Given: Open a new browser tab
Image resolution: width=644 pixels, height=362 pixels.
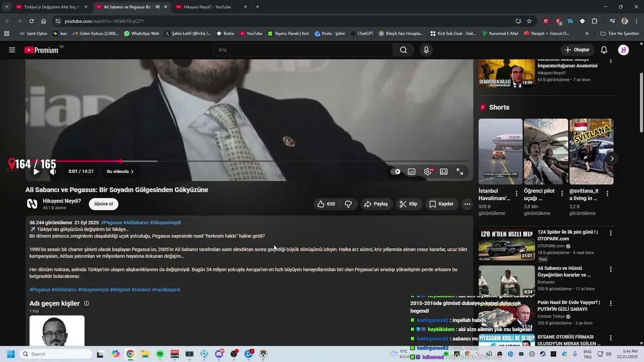Looking at the screenshot, I should (x=258, y=7).
